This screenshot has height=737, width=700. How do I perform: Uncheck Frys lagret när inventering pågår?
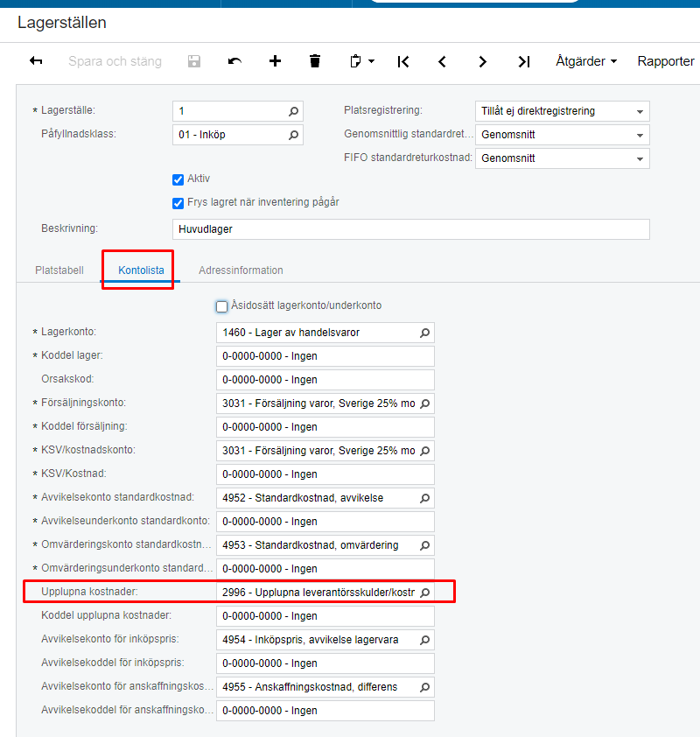(x=178, y=202)
